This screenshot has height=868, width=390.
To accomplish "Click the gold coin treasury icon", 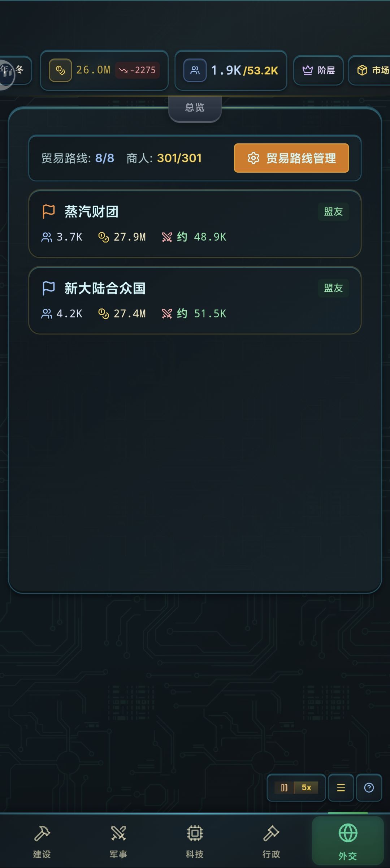I will [60, 70].
